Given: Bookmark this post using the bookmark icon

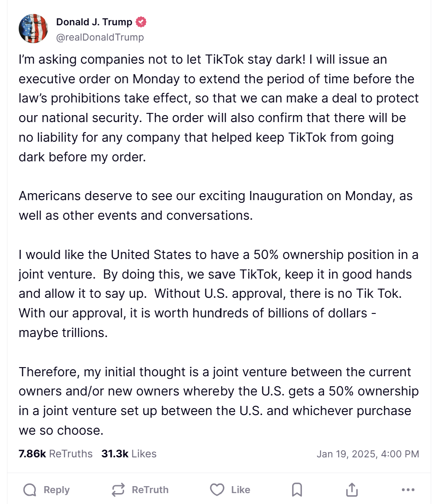Looking at the screenshot, I should coord(297,490).
